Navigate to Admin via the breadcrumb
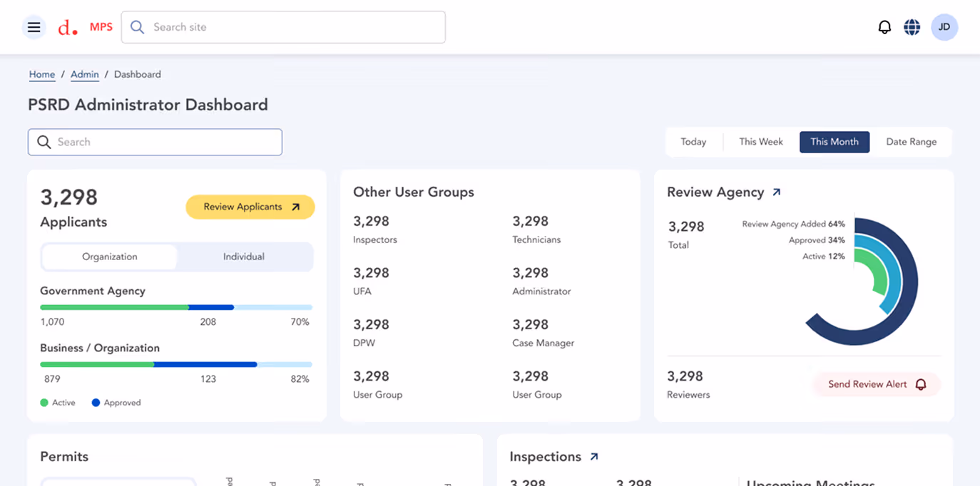 [84, 74]
